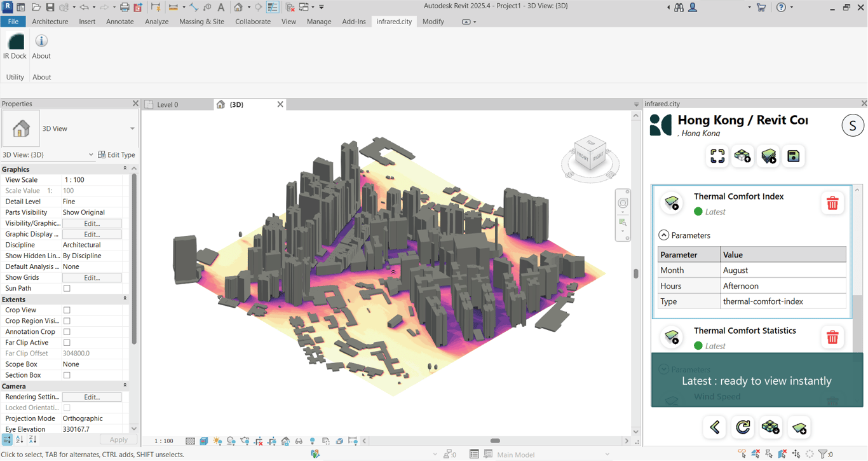Click Edit button for Visibility/Graphics
Screen dimensions: 868x461
click(92, 224)
